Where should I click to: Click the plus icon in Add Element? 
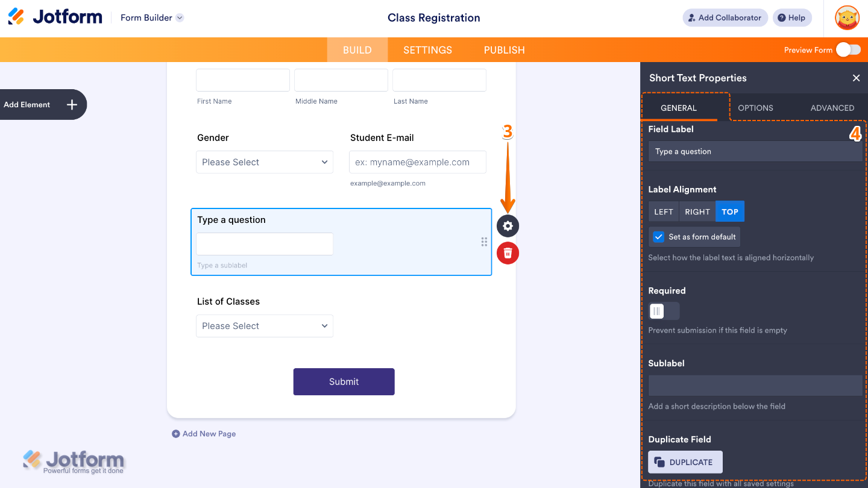pyautogui.click(x=72, y=105)
